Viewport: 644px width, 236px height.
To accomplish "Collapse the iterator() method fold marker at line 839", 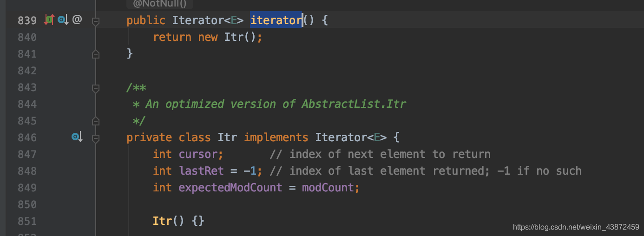I will click(x=96, y=21).
